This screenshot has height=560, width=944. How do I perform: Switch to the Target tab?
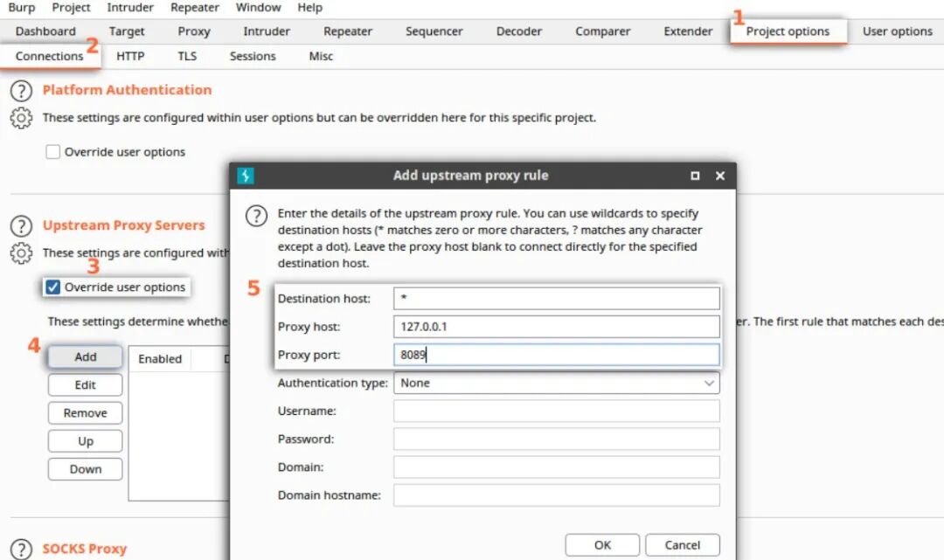coord(127,31)
